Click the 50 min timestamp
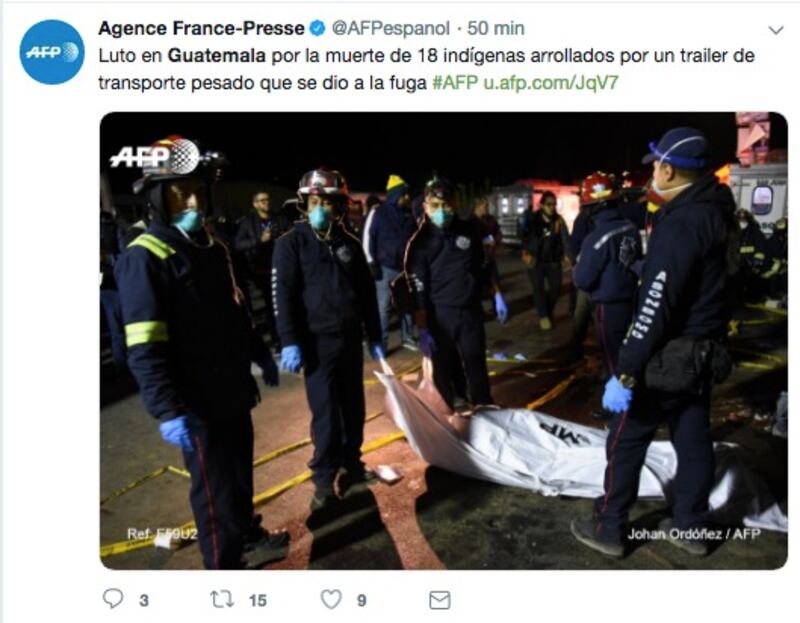 [496, 28]
